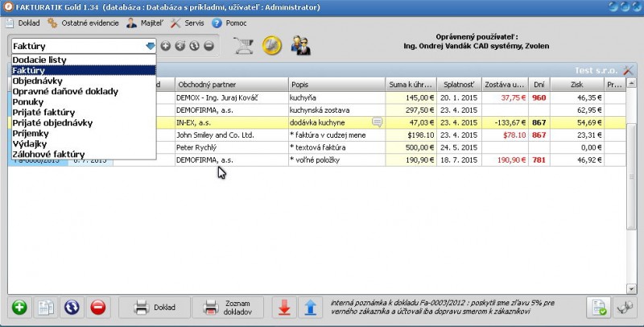This screenshot has height=327, width=644.
Task: Choose Opravné daňové doklady option
Action: (84, 91)
